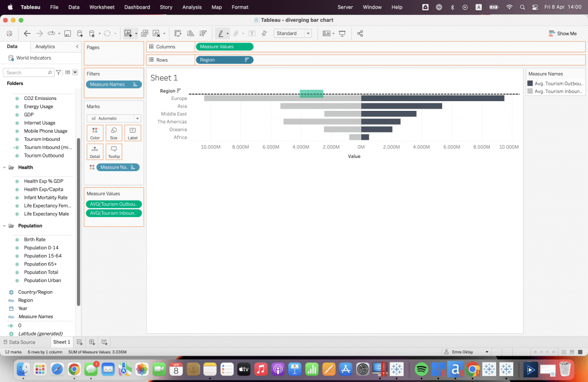
Task: Open the Color marks card button
Action: [x=95, y=133]
